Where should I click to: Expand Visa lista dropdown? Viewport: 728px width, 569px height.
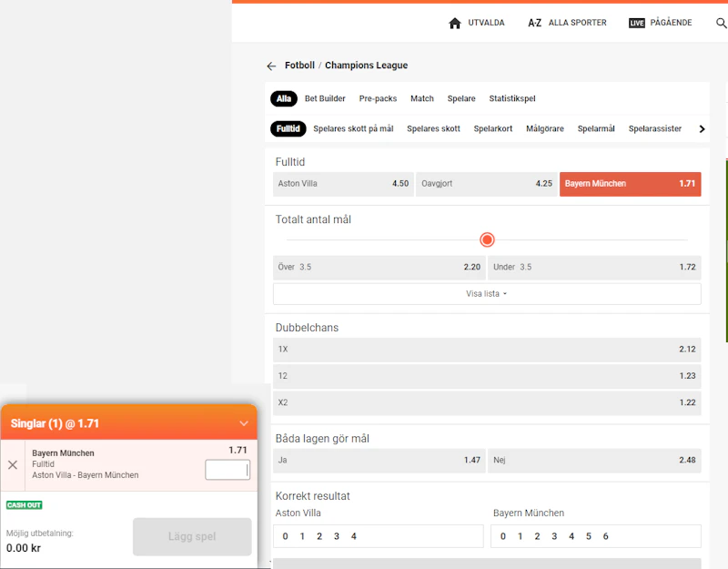click(487, 294)
